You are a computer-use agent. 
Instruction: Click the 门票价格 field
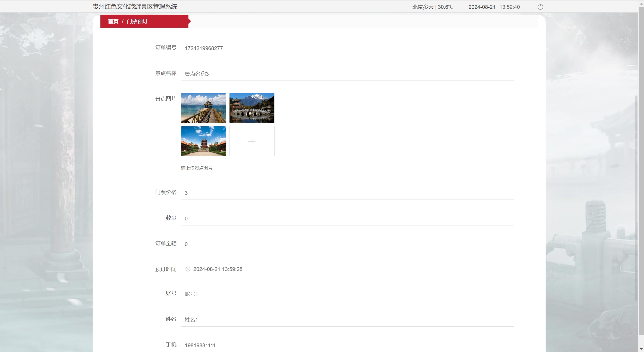click(x=347, y=193)
